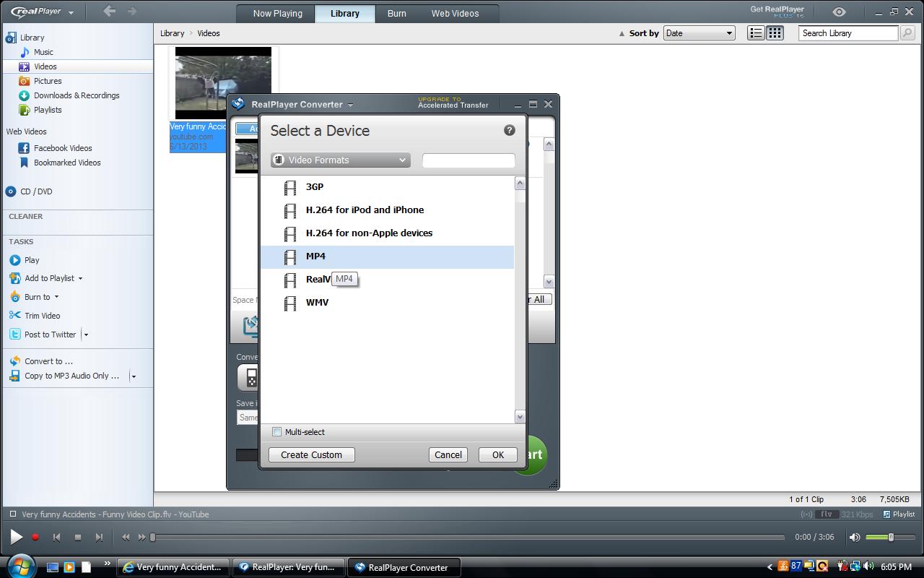Rewind the video with the rewind button

pos(126,537)
